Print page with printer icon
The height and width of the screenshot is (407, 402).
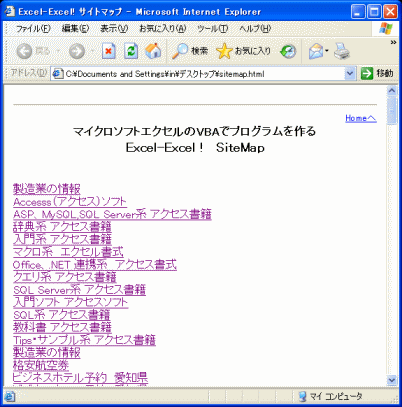pyautogui.click(x=342, y=51)
